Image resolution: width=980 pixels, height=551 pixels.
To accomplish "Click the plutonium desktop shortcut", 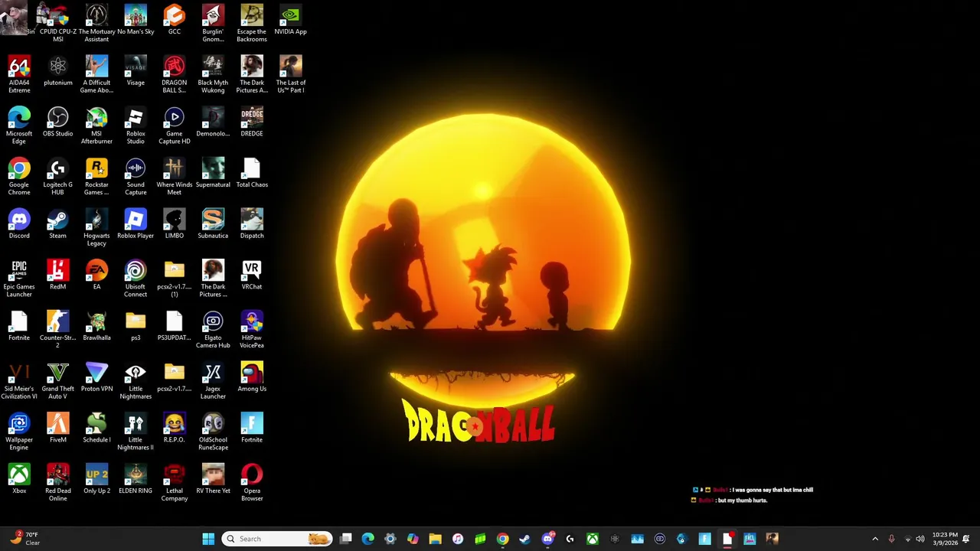I will tap(58, 71).
